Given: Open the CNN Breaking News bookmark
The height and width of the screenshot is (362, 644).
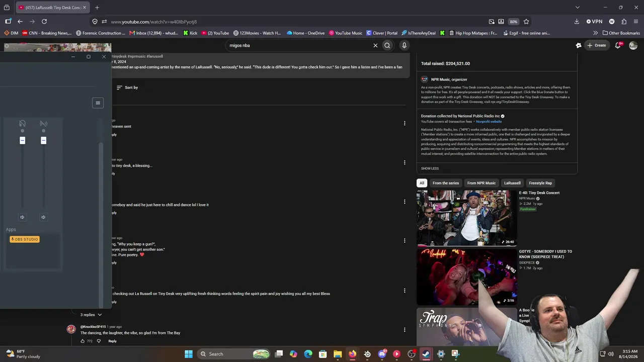Looking at the screenshot, I should [47, 33].
